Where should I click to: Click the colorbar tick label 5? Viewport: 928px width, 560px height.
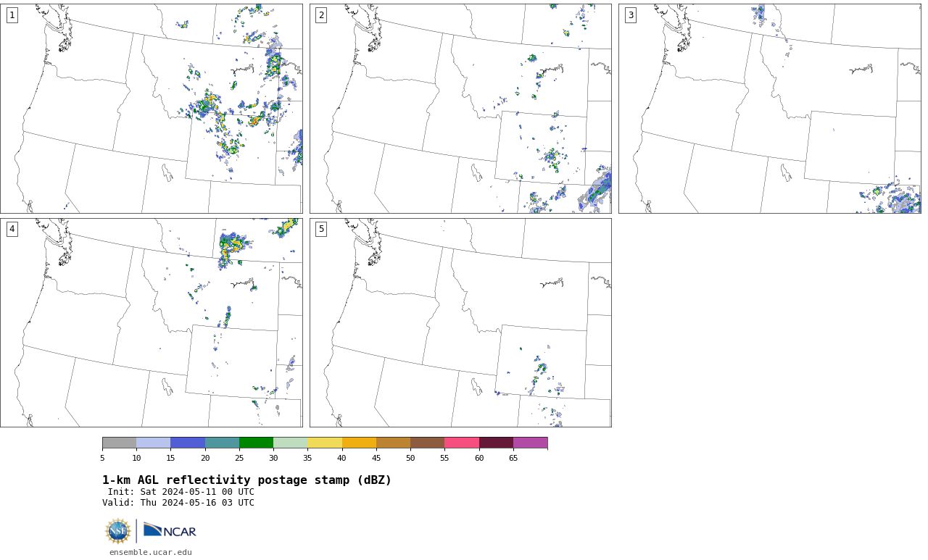pos(102,458)
